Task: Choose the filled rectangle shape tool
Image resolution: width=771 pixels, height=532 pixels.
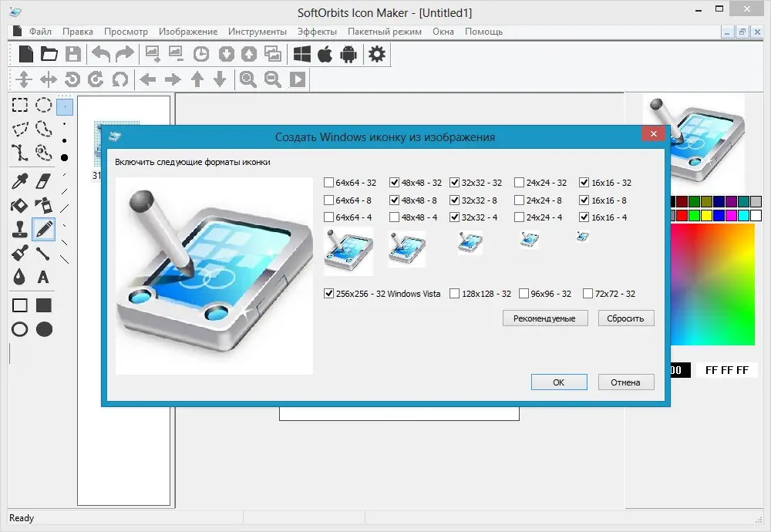Action: tap(44, 305)
